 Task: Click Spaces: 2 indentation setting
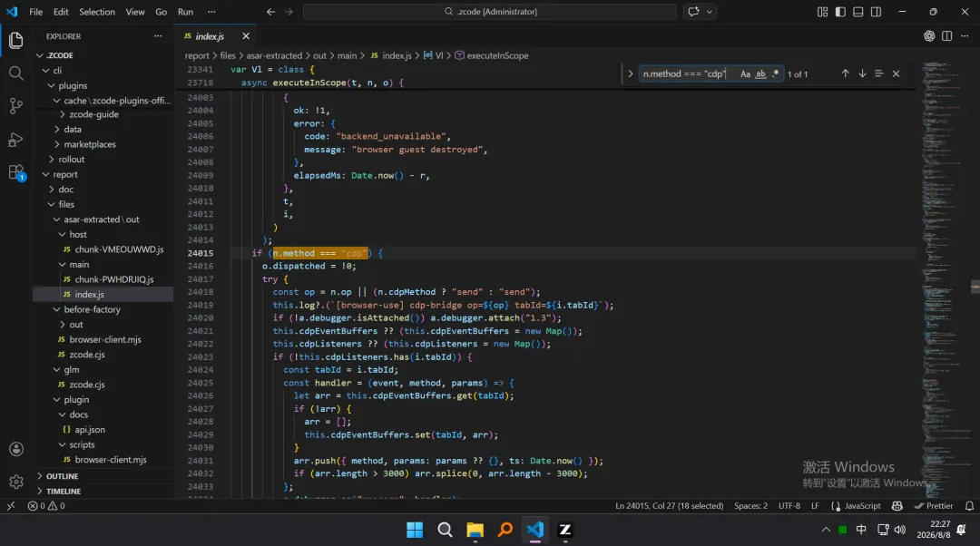click(750, 506)
